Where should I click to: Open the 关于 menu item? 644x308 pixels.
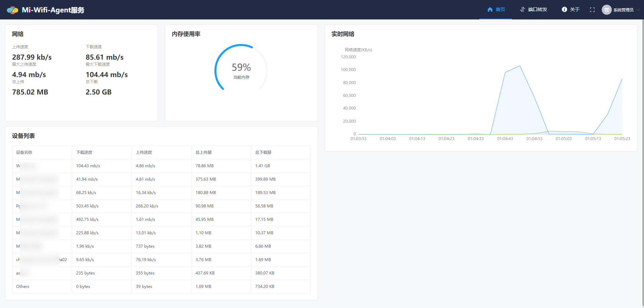575,9
